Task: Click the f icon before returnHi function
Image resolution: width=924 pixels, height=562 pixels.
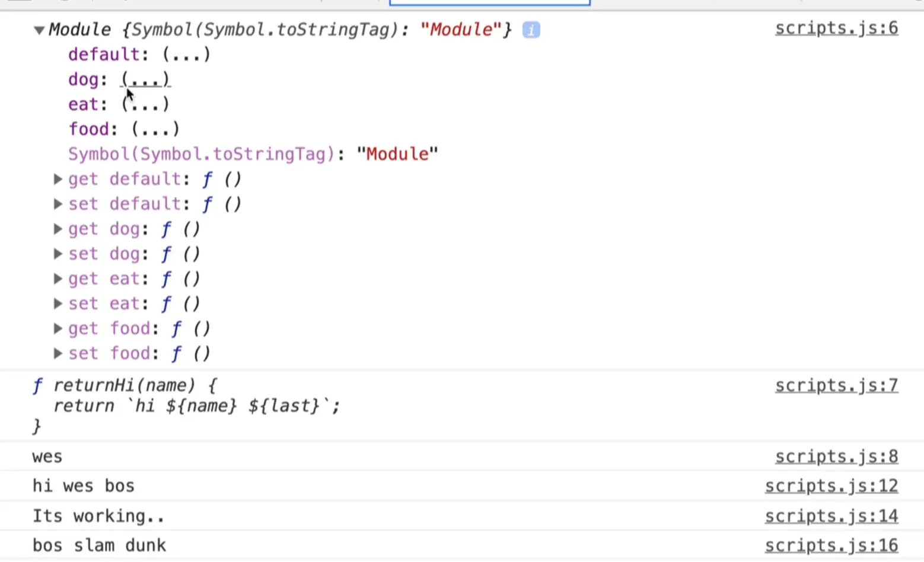Action: point(37,385)
